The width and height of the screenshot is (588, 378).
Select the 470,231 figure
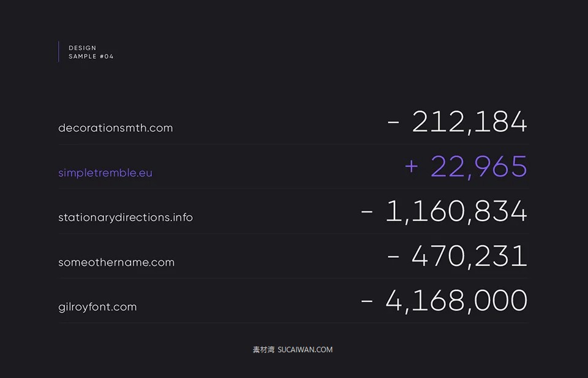(x=469, y=257)
